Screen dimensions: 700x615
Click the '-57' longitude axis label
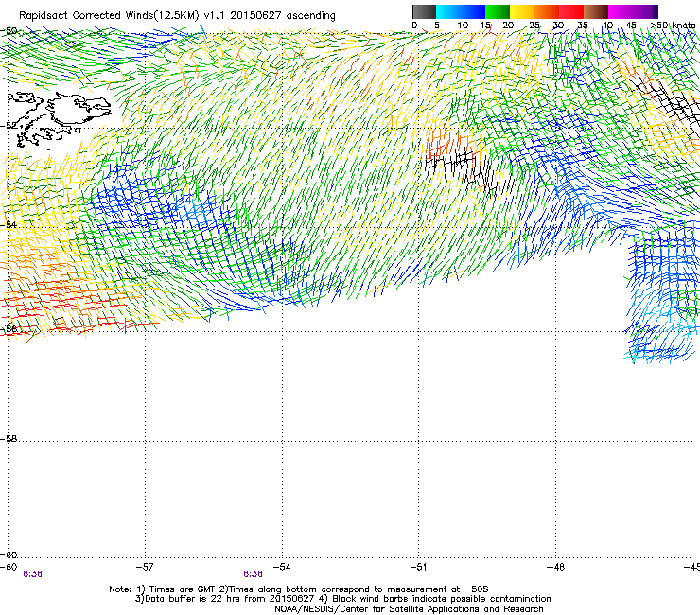point(145,567)
